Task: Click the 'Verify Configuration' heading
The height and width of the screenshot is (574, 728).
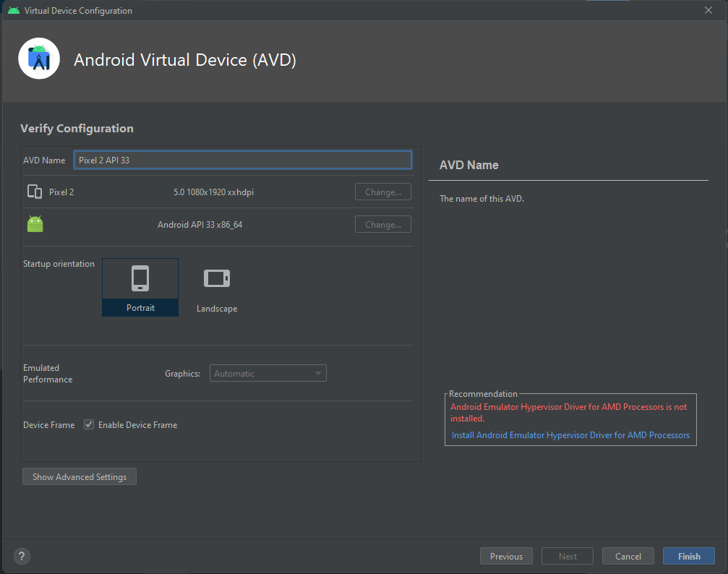Action: (x=77, y=129)
